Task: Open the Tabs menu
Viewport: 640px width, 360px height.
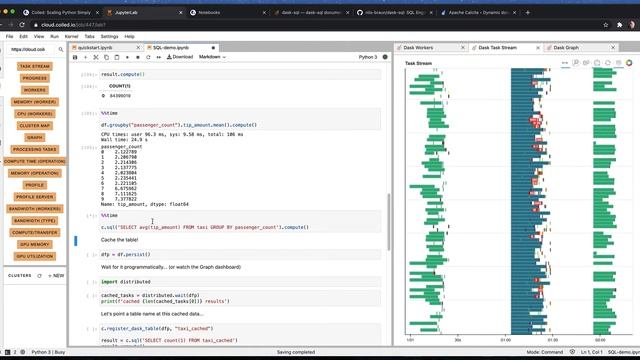Action: coord(89,36)
